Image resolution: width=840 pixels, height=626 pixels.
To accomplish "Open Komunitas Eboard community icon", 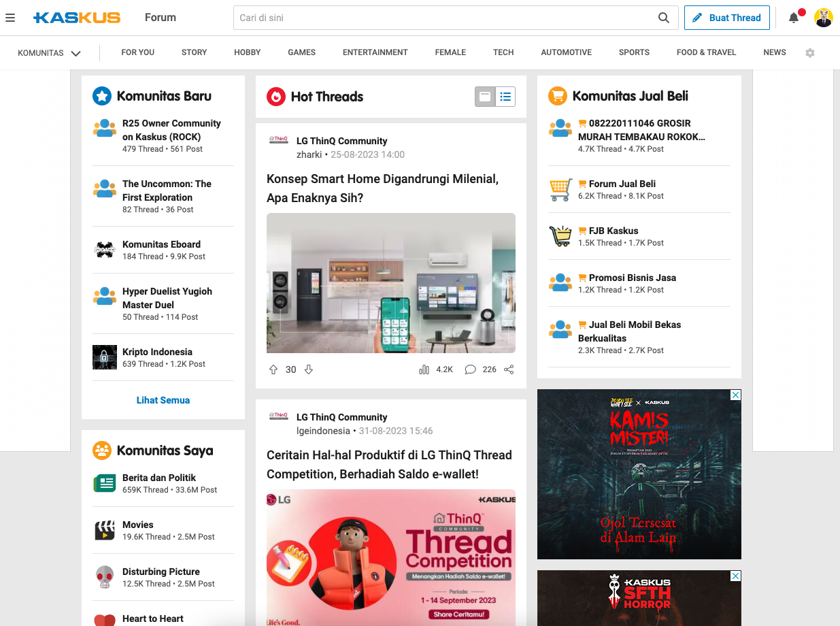I will click(x=105, y=250).
